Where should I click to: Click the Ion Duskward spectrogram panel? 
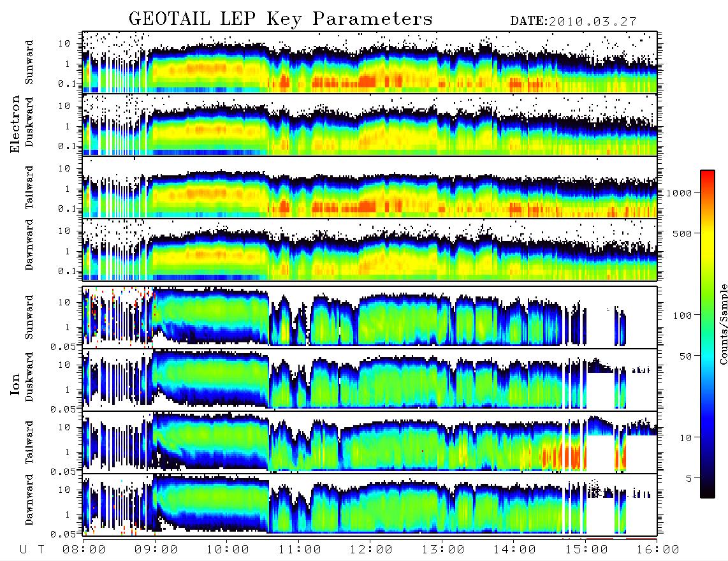pyautogui.click(x=370, y=379)
